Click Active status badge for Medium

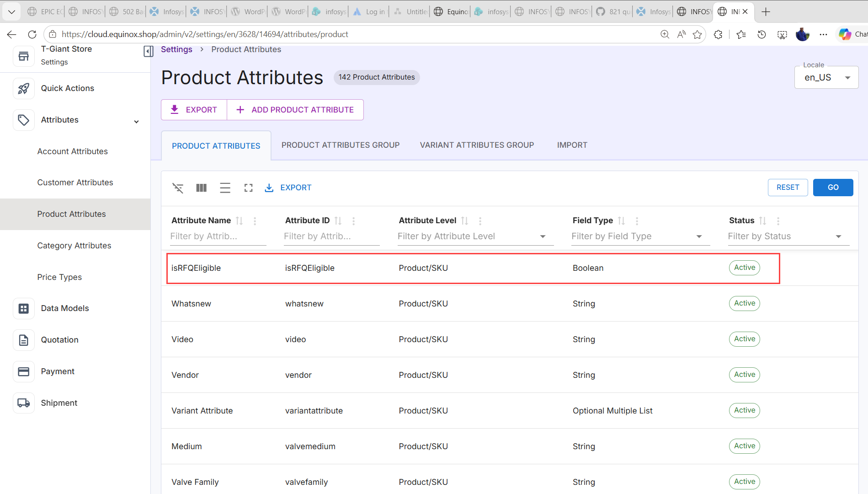pos(745,446)
